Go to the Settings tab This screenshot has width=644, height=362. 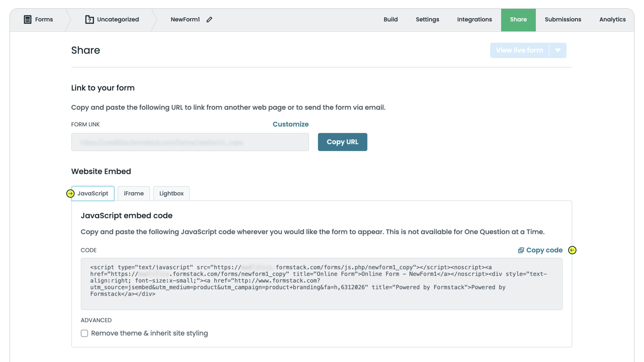coord(427,19)
